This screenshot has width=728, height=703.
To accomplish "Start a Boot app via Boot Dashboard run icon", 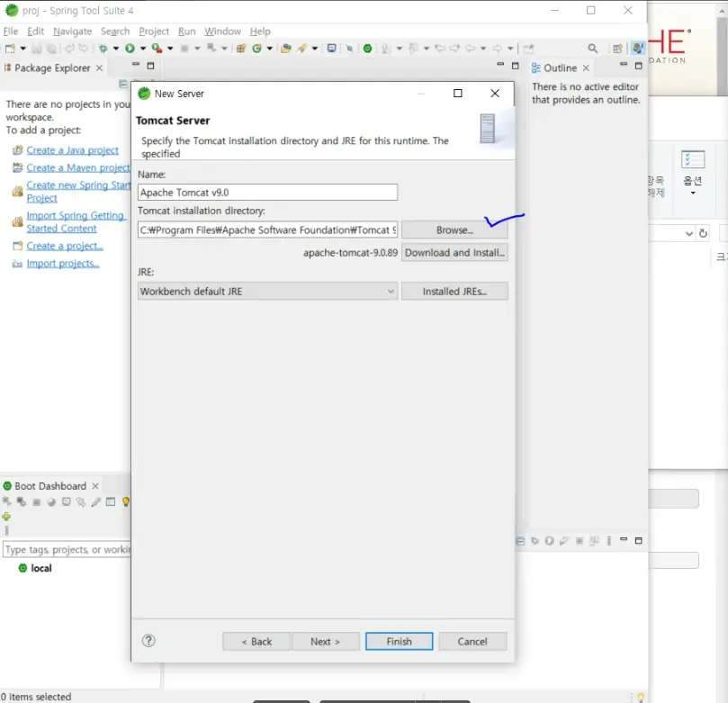I will 7,502.
